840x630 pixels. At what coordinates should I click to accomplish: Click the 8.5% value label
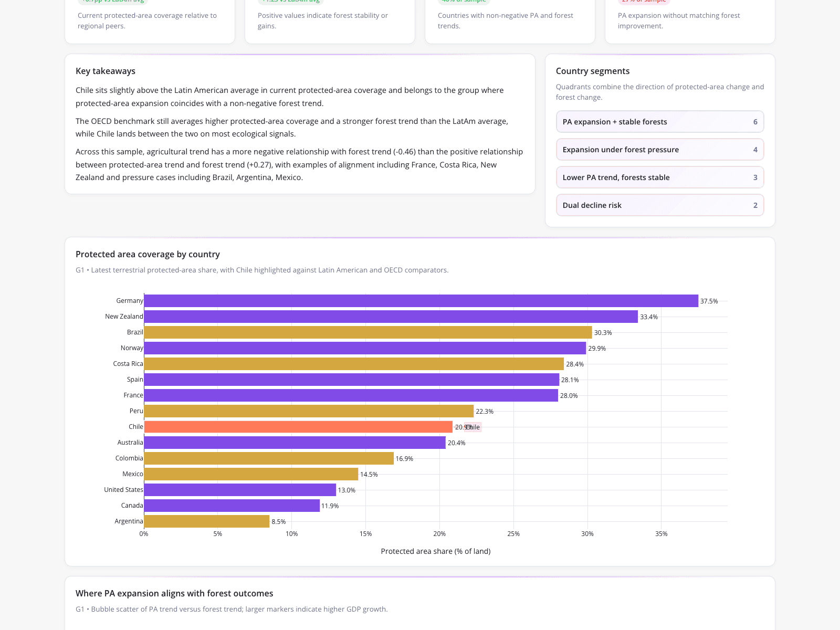point(279,522)
